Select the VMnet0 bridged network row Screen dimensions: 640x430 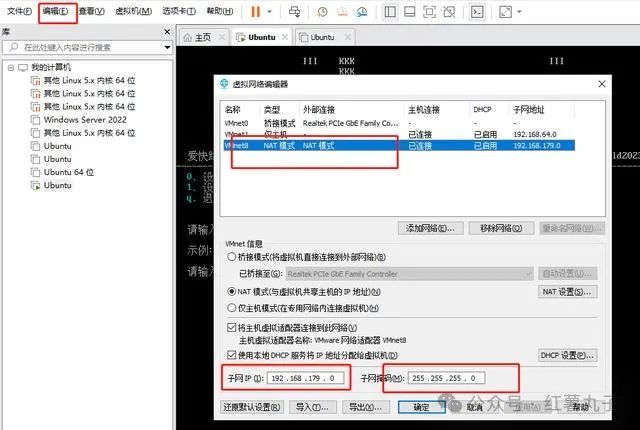tap(399, 123)
